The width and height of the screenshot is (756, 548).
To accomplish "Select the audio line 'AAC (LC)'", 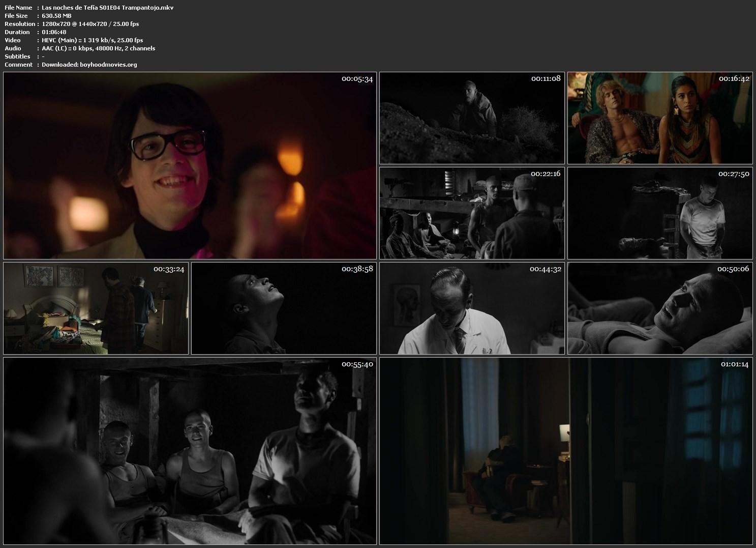I will coord(99,48).
